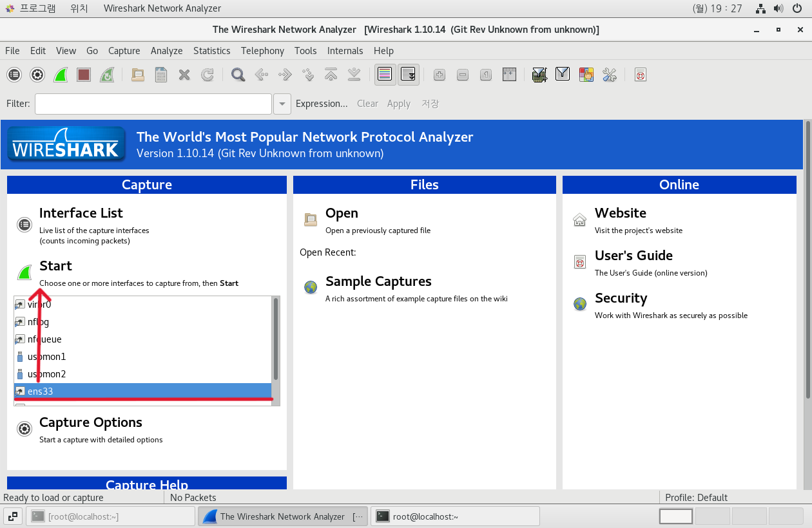Open the display filters dialog icon

(563, 75)
